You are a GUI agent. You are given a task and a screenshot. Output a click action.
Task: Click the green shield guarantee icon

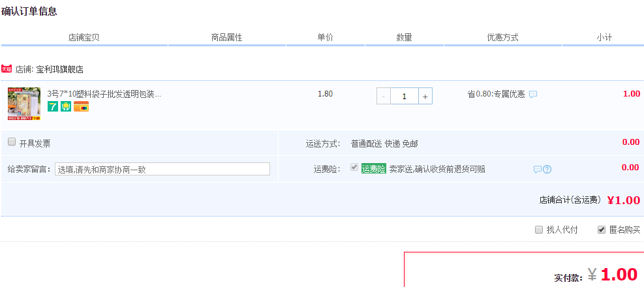66,106
